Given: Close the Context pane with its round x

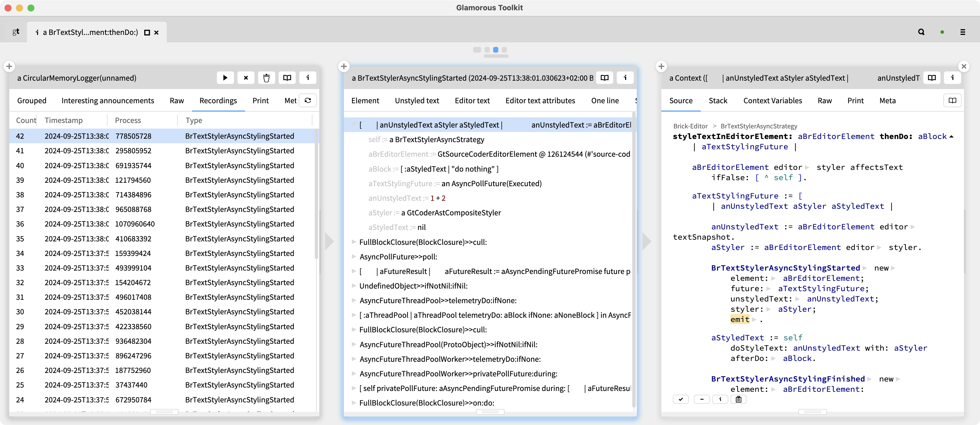Looking at the screenshot, I should click(964, 67).
